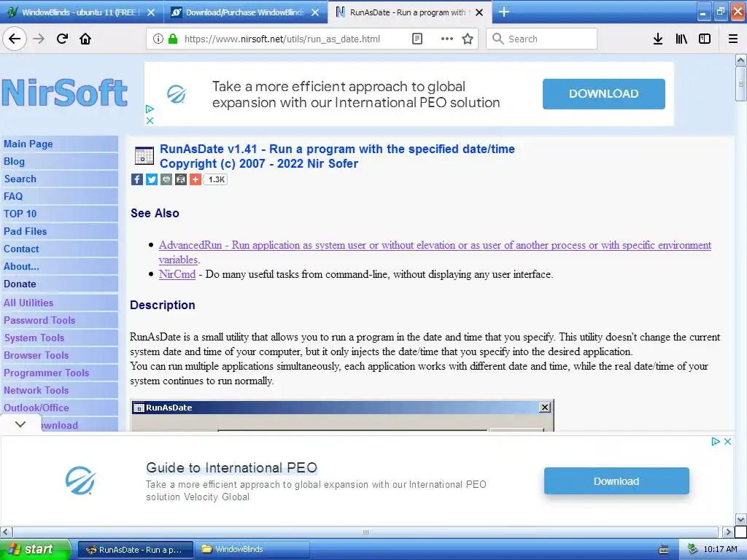Select WindowBlinds folder in taskbar

[252, 549]
